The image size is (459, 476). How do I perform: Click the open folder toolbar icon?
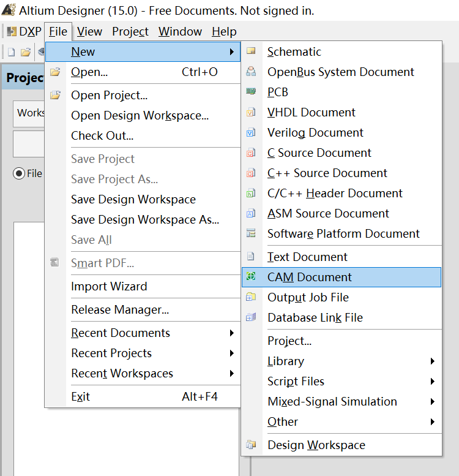26,52
